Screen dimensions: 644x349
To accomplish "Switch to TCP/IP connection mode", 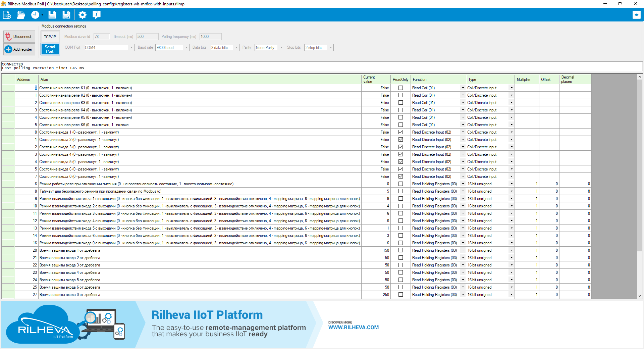I will tap(50, 37).
